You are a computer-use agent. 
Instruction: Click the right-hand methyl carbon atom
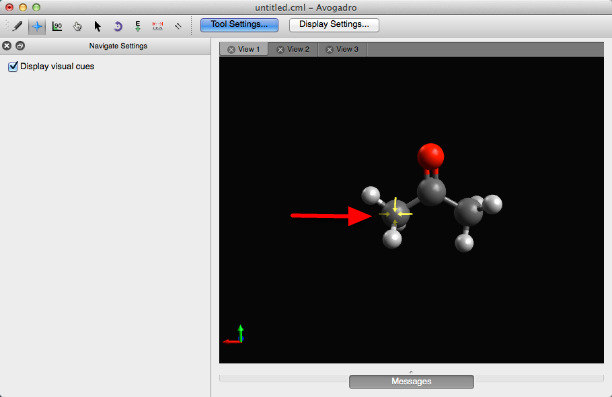click(x=468, y=212)
